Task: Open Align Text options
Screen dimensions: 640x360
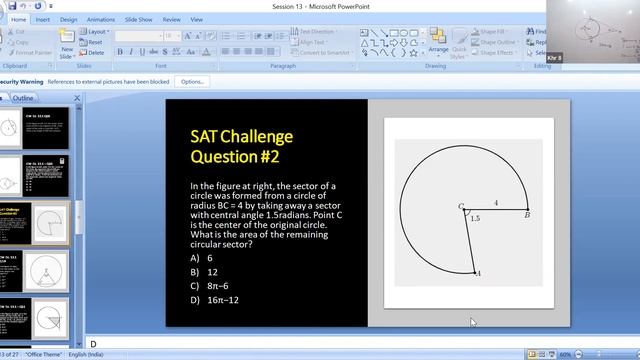Action: point(309,42)
